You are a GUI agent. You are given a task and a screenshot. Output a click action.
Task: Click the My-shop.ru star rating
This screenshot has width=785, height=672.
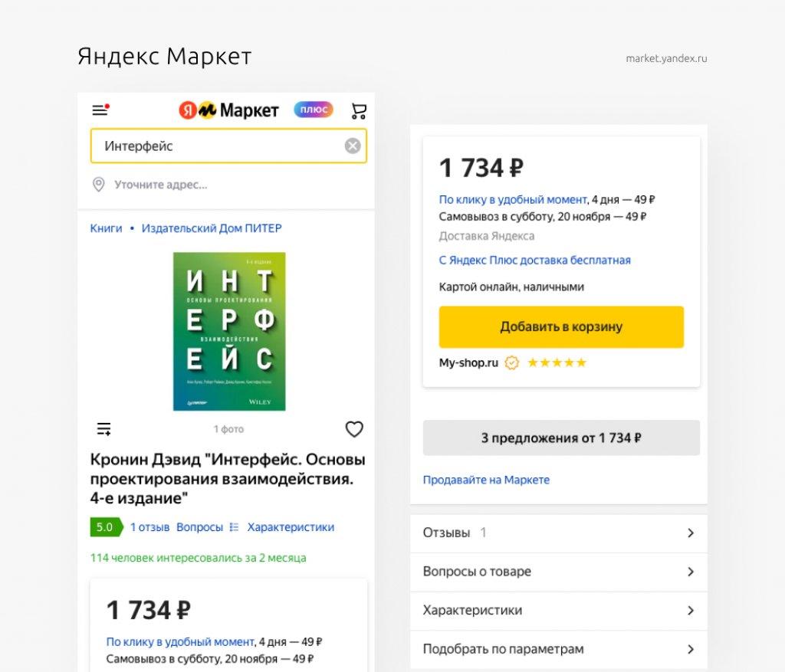[x=557, y=362]
